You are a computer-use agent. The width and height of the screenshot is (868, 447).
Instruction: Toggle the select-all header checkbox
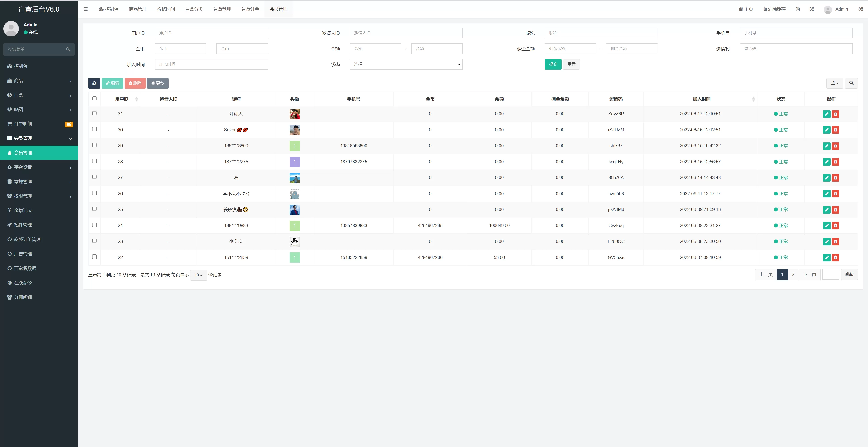coord(94,98)
